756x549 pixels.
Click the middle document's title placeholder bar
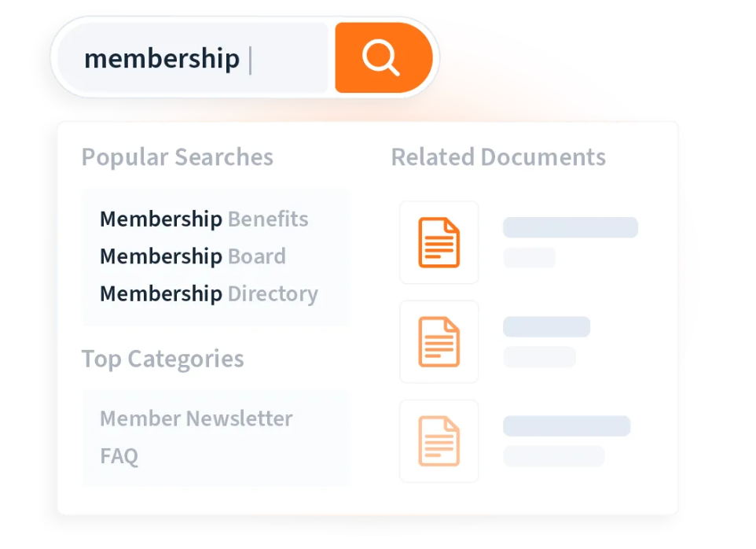pyautogui.click(x=546, y=326)
